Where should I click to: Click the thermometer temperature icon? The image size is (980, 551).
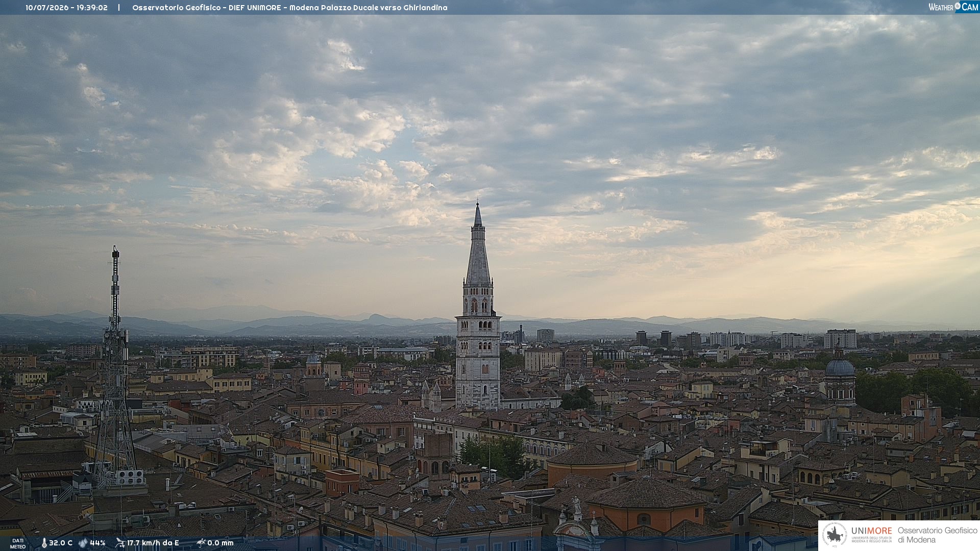pyautogui.click(x=44, y=543)
